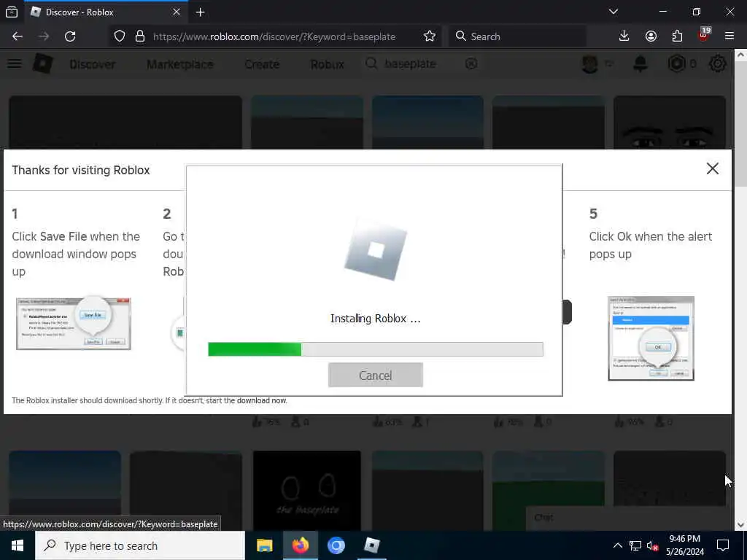
Task: Open the Firefox View icon
Action: coord(12,12)
